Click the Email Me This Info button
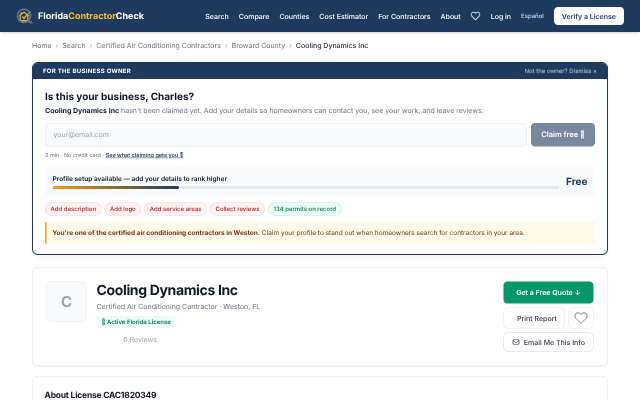Image resolution: width=640 pixels, height=400 pixels. [548, 342]
